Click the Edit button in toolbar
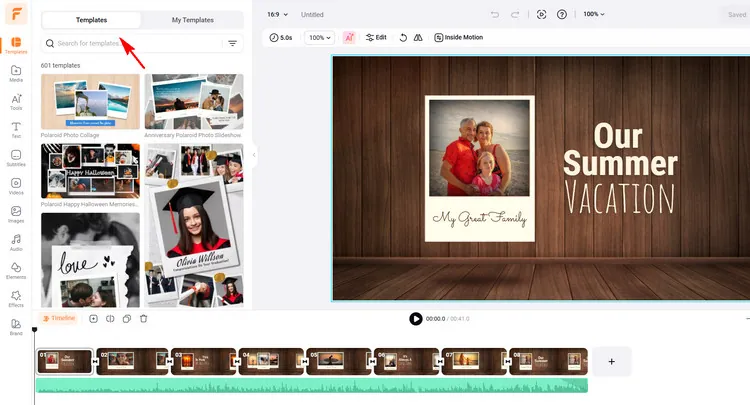Image resolution: width=750 pixels, height=405 pixels. click(x=376, y=37)
